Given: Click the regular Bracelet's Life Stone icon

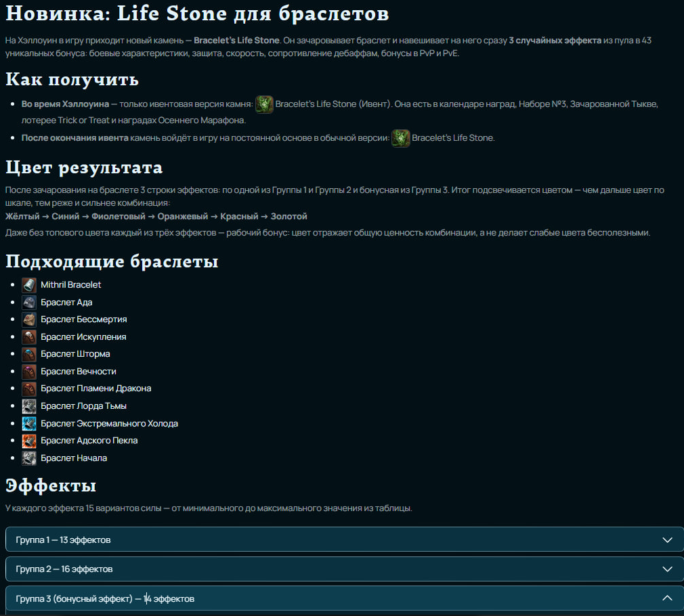Looking at the screenshot, I should click(x=400, y=138).
